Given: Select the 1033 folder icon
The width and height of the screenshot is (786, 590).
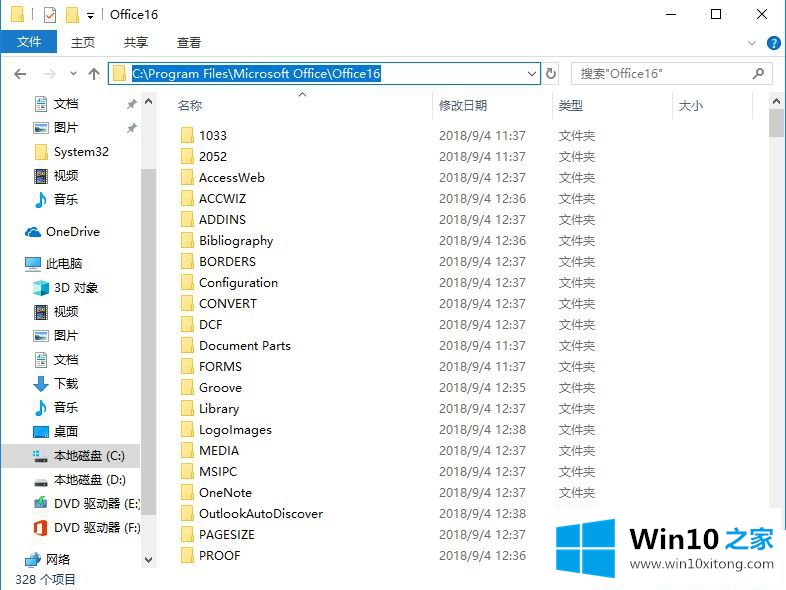Looking at the screenshot, I should (187, 135).
